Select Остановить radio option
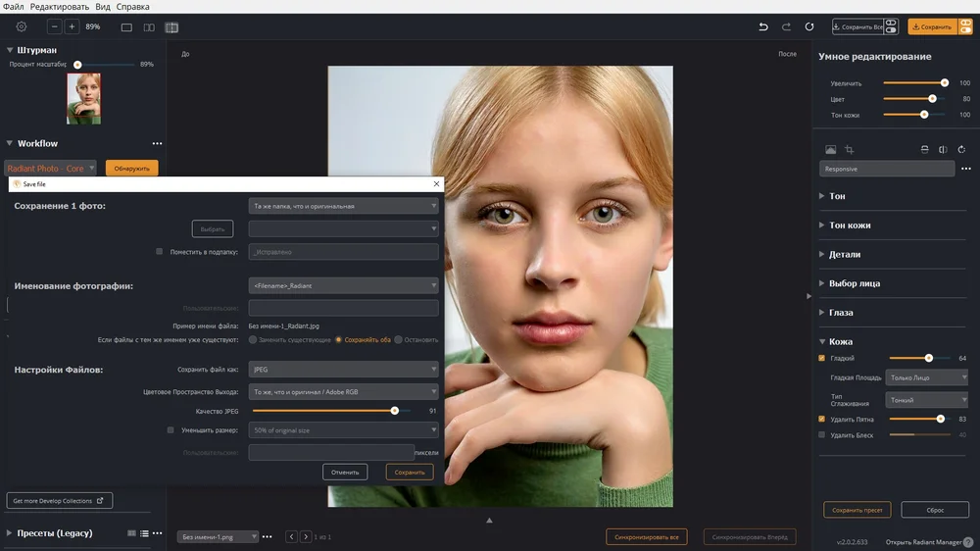Viewport: 980px width, 551px height. [x=398, y=339]
